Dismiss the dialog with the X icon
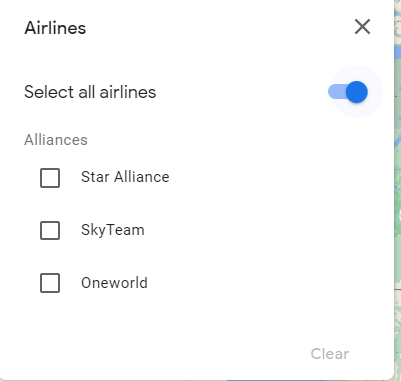401x381 pixels. (x=362, y=27)
